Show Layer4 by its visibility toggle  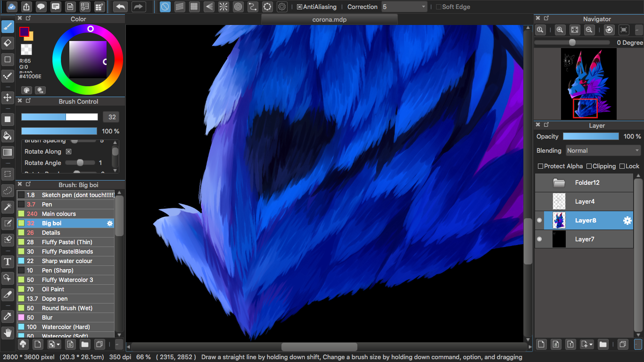pos(539,202)
